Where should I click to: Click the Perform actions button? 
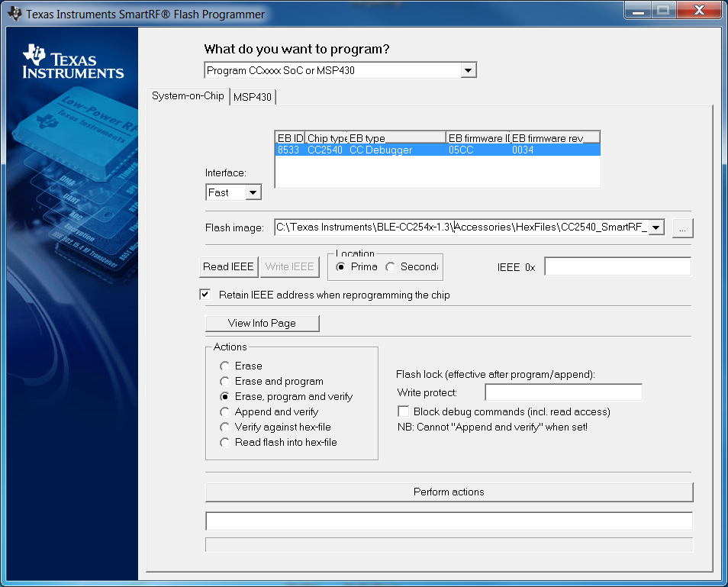[x=449, y=492]
